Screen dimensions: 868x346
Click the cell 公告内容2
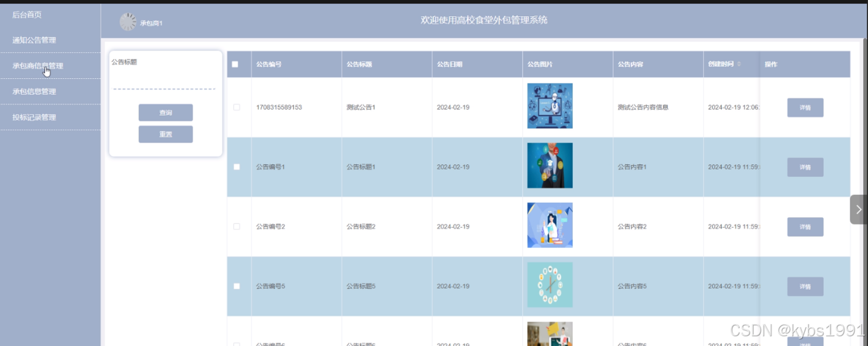[632, 226]
